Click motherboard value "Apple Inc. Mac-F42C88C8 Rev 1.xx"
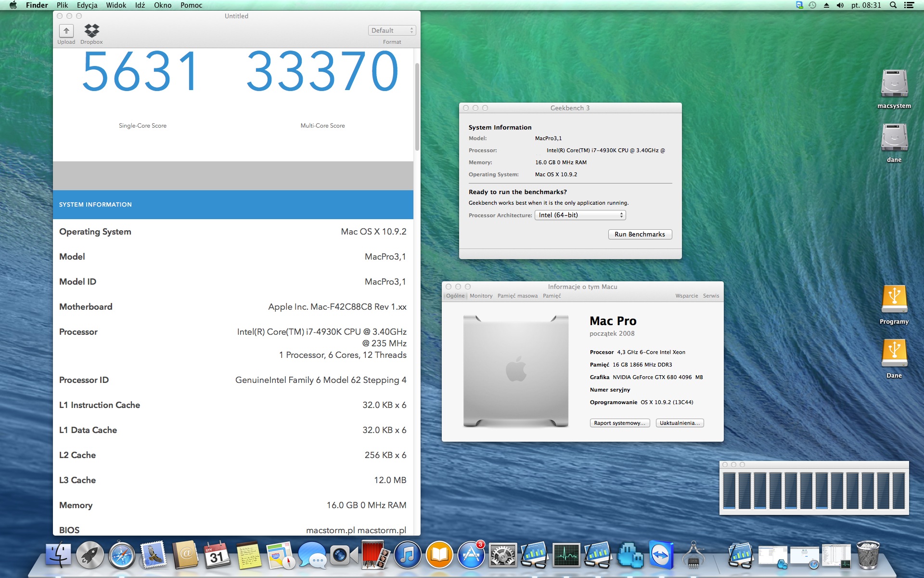 337,307
